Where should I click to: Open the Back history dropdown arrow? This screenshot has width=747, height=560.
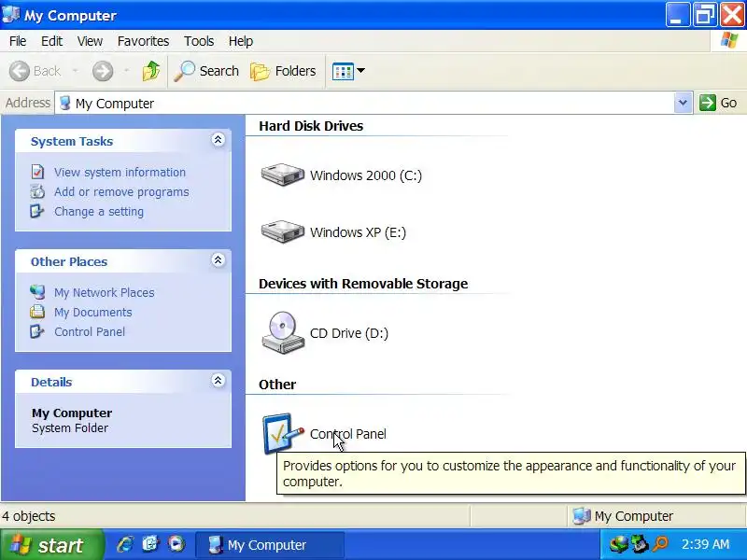[x=76, y=71]
